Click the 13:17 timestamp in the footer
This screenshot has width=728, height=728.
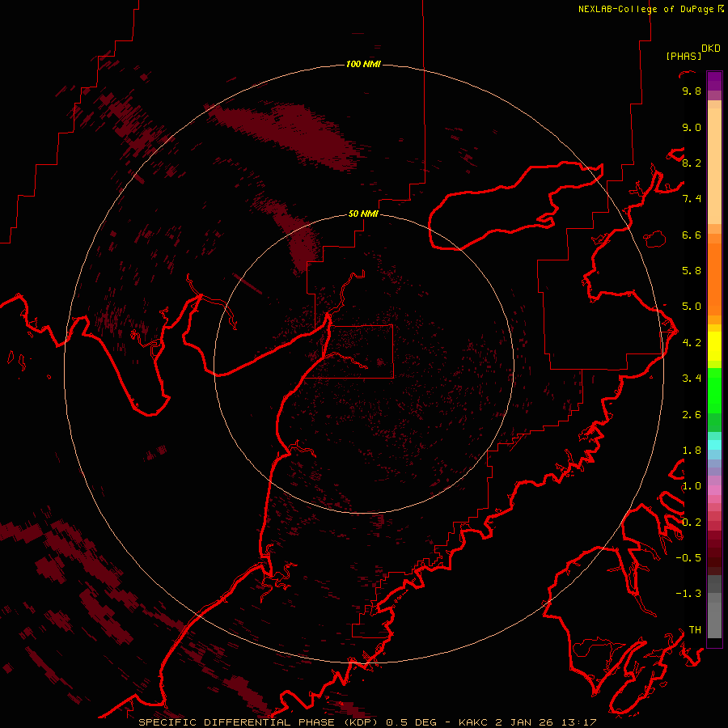[x=579, y=722]
